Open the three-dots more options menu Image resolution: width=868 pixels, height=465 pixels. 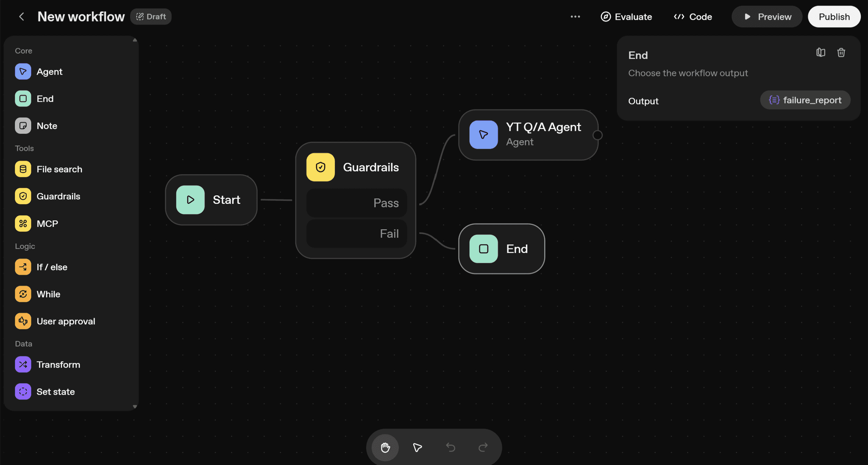click(x=575, y=17)
